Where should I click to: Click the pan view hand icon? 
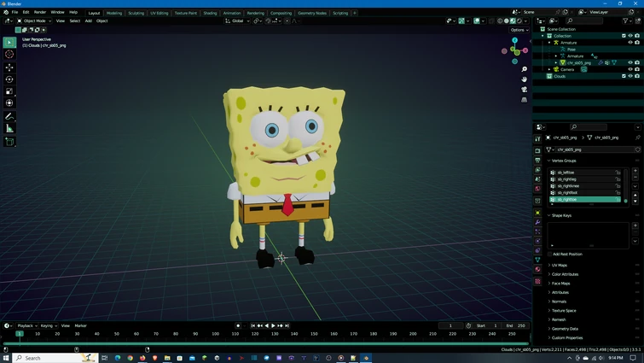pos(524,79)
